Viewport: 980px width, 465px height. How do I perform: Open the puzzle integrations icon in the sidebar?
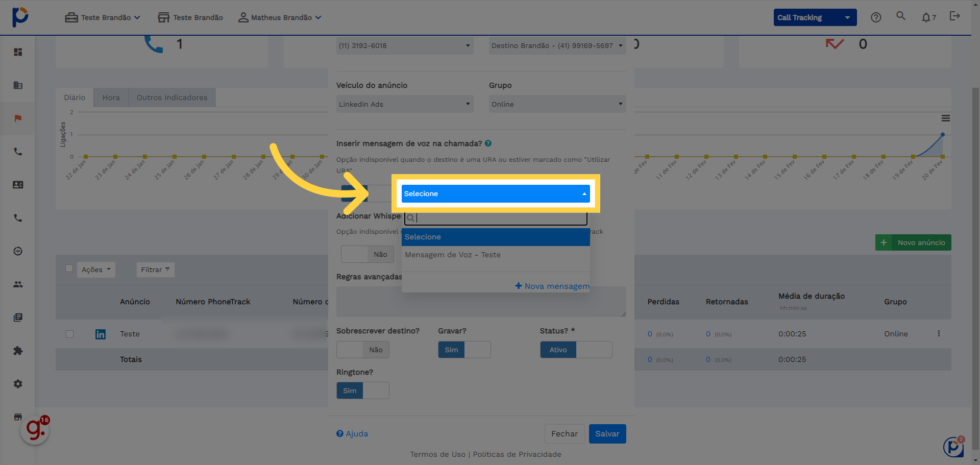coord(18,351)
